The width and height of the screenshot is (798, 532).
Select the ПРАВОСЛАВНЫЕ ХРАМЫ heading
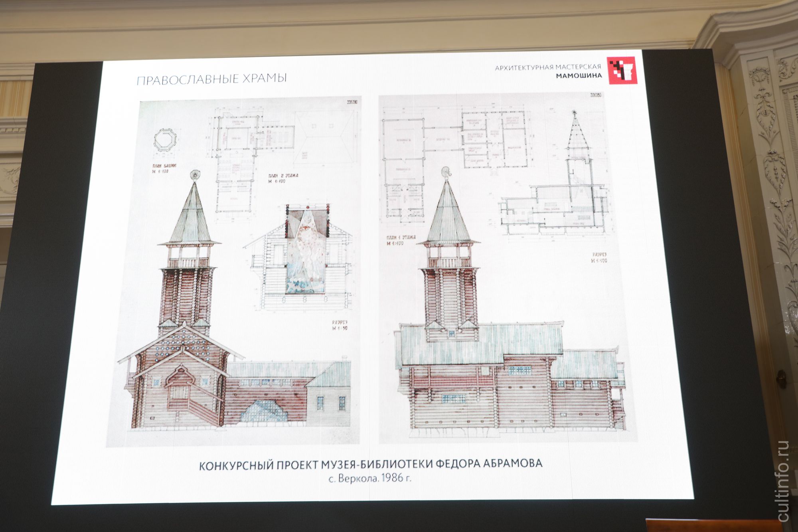coord(211,79)
